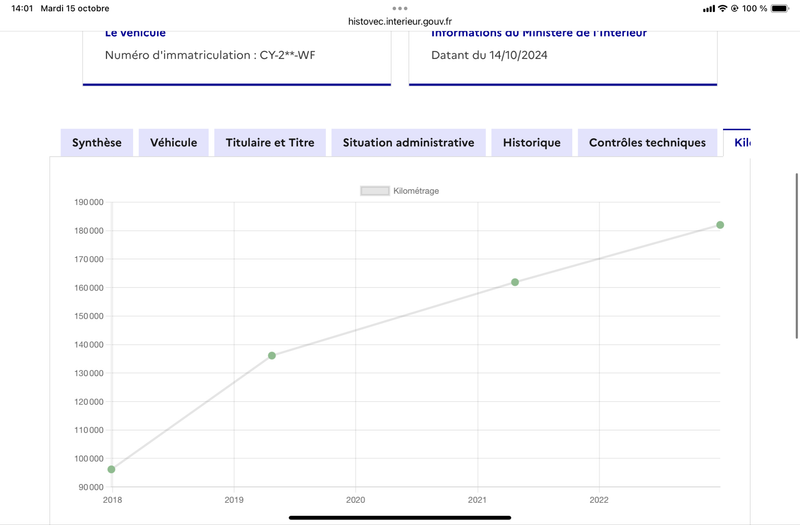Image resolution: width=800 pixels, height=525 pixels.
Task: Click the 190 000 y-axis label
Action: [x=89, y=202]
